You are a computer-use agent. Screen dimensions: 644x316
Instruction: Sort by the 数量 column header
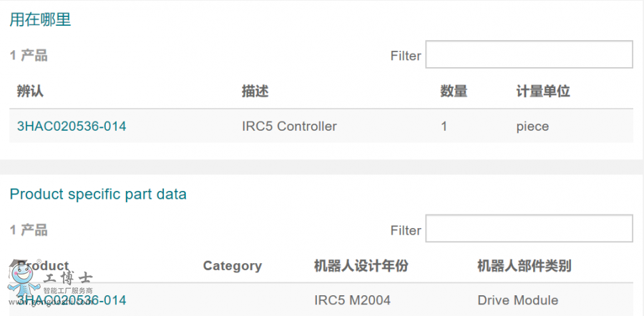pos(454,92)
